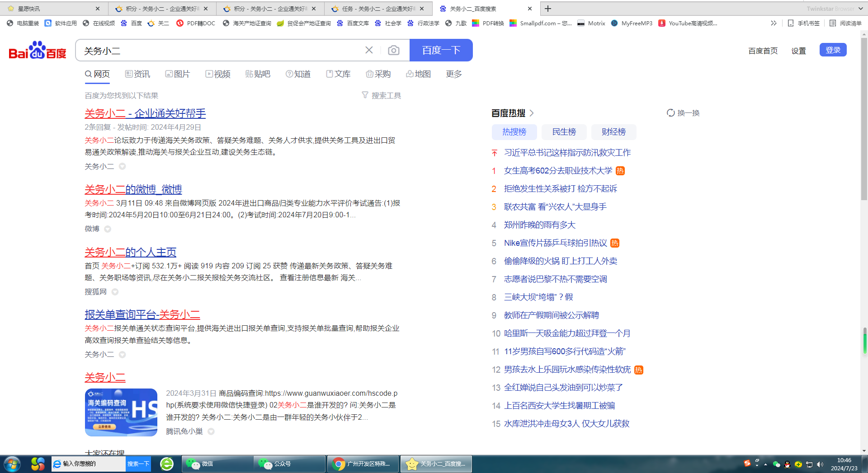The width and height of the screenshot is (868, 473).
Task: Open 电脑重装 bookmark
Action: pos(23,23)
